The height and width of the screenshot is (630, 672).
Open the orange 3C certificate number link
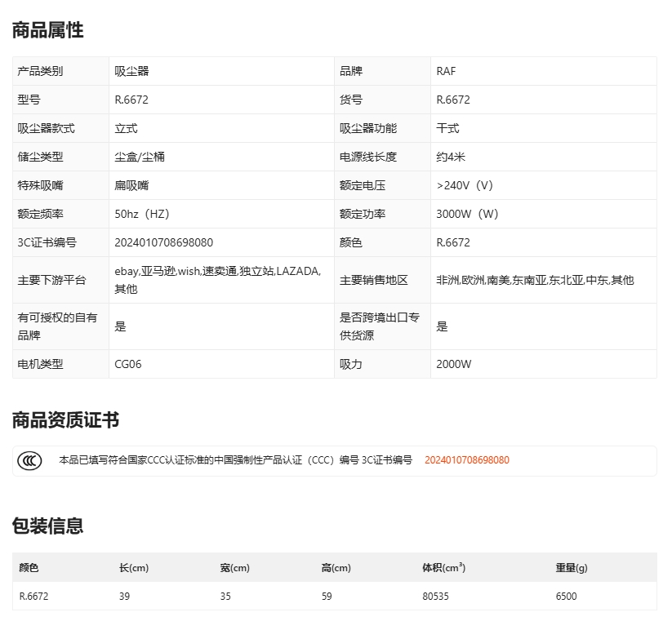(x=466, y=460)
